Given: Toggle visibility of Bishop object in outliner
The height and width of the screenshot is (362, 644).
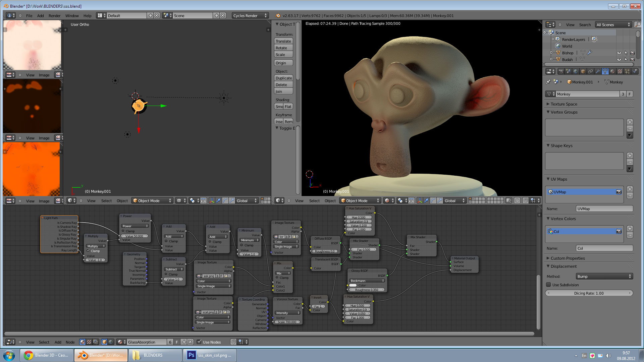Looking at the screenshot, I should (619, 53).
